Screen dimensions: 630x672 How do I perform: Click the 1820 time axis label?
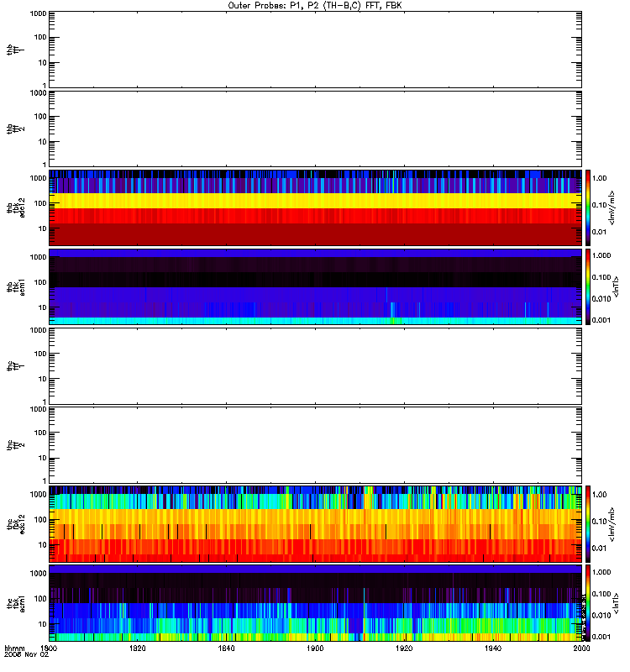(x=137, y=648)
